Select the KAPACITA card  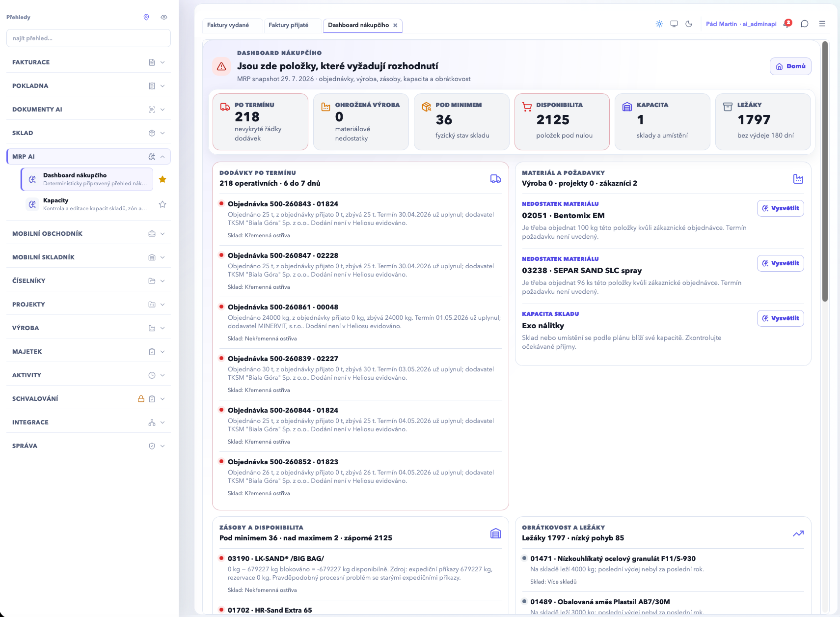click(662, 122)
